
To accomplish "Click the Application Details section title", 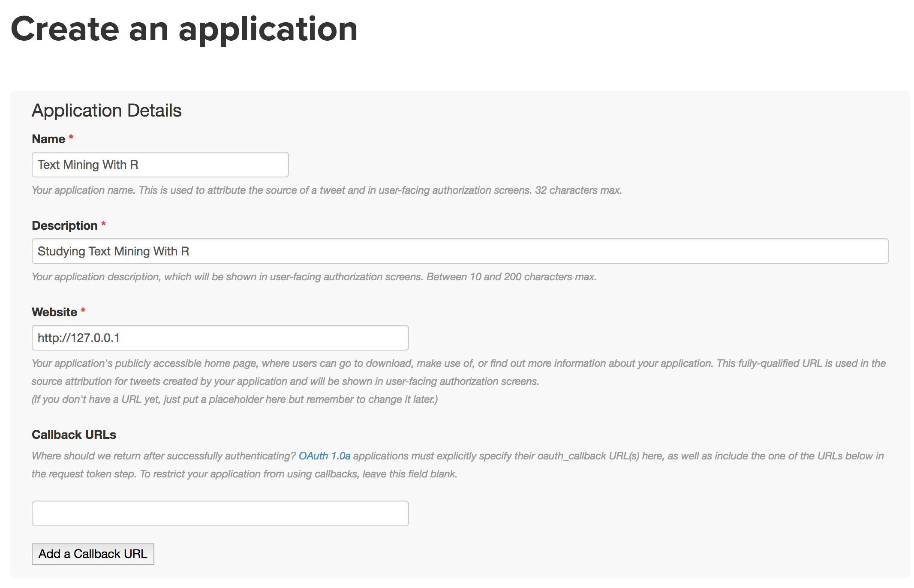I will (107, 111).
